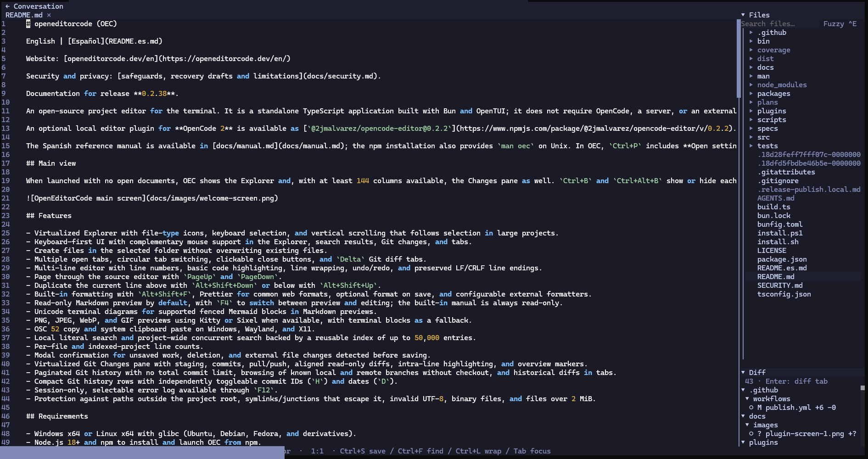
Task: Open bun.lock file
Action: coord(773,216)
